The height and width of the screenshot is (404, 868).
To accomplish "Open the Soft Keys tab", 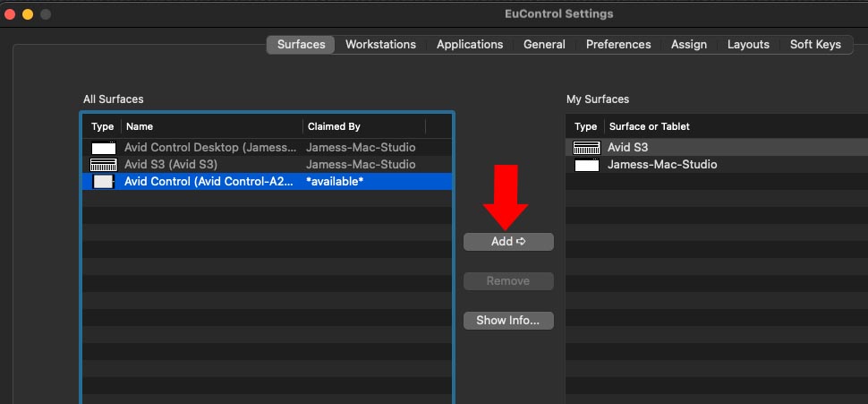I will 815,44.
